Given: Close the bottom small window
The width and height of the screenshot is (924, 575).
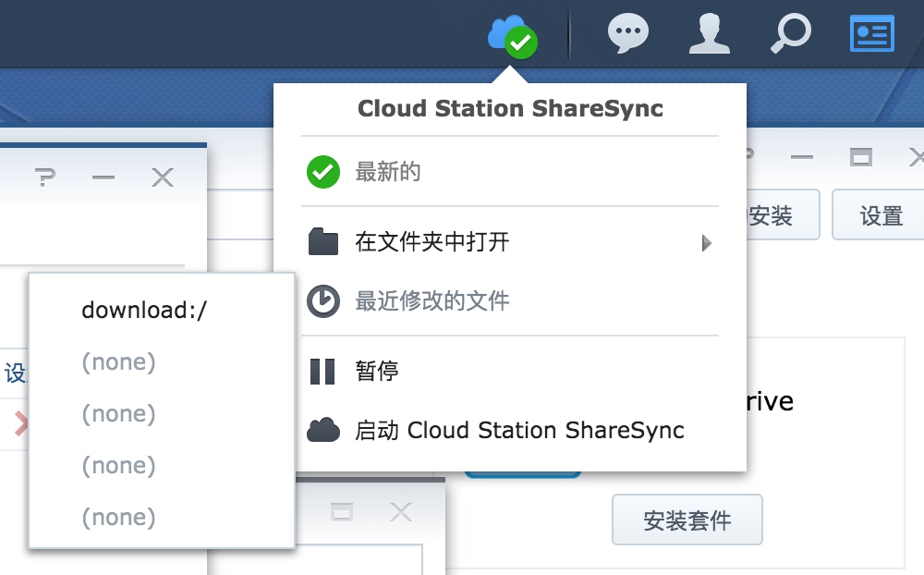Looking at the screenshot, I should pyautogui.click(x=401, y=512).
